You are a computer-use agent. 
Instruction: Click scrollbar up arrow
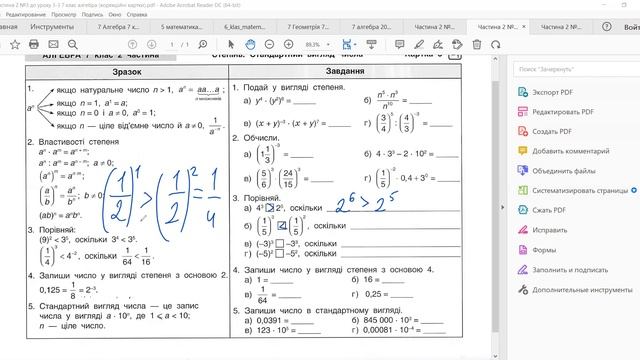point(495,59)
